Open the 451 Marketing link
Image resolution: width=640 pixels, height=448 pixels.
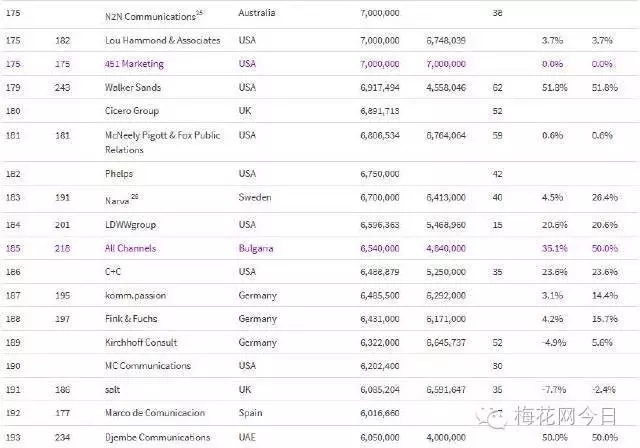(134, 64)
